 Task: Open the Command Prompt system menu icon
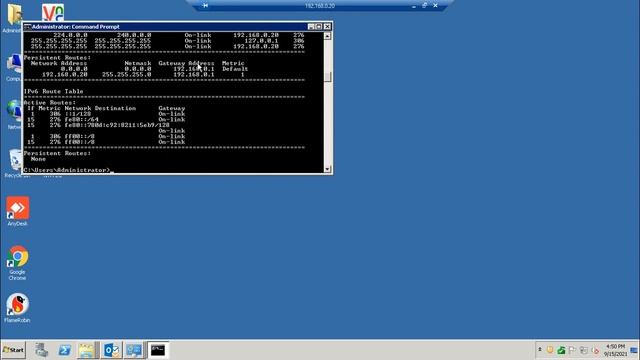[27, 27]
